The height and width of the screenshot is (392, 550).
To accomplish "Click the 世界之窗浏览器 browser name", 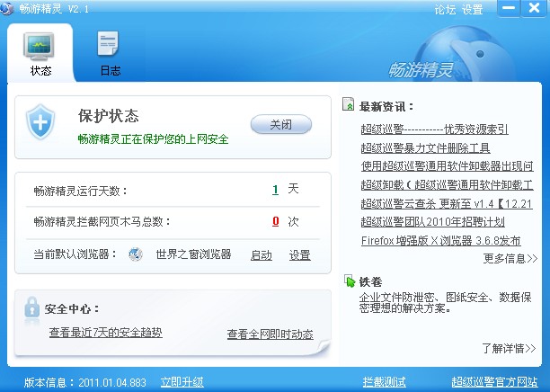I will coord(193,254).
